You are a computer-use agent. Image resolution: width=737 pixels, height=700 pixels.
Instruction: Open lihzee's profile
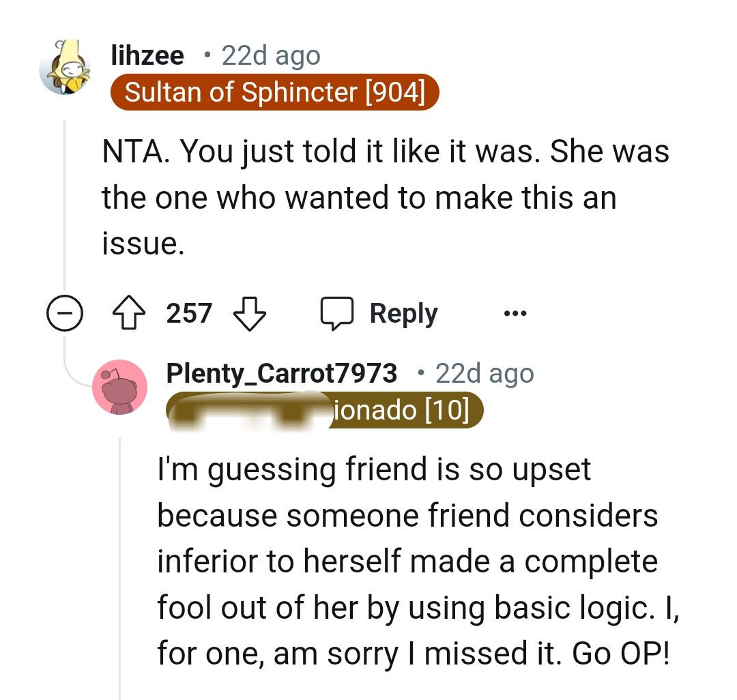pyautogui.click(x=147, y=56)
